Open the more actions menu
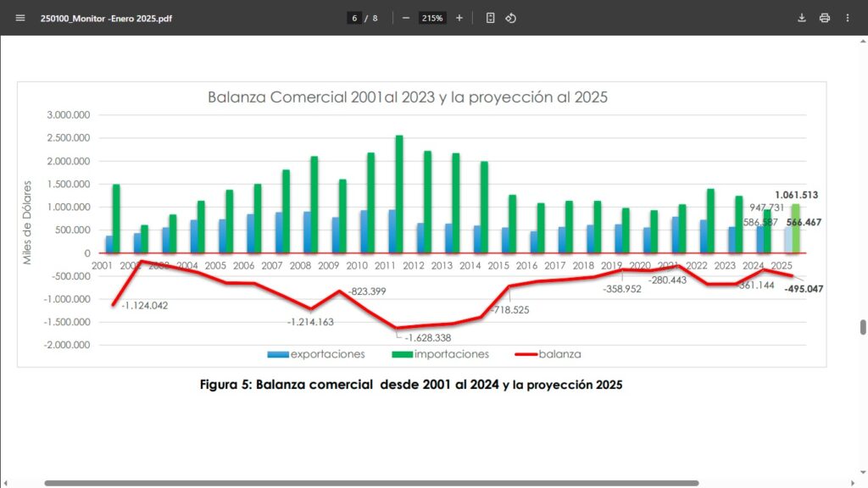Viewport: 868px width, 488px height. tap(848, 18)
